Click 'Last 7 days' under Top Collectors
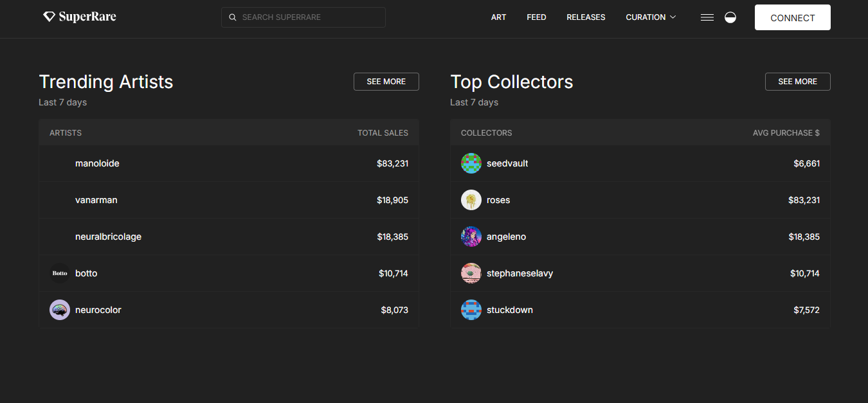 point(475,102)
